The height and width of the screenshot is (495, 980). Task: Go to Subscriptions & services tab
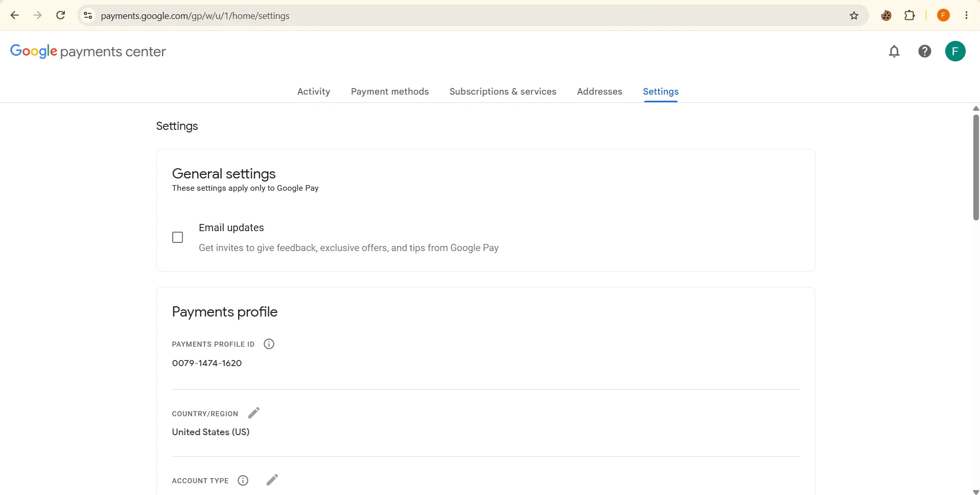[503, 92]
